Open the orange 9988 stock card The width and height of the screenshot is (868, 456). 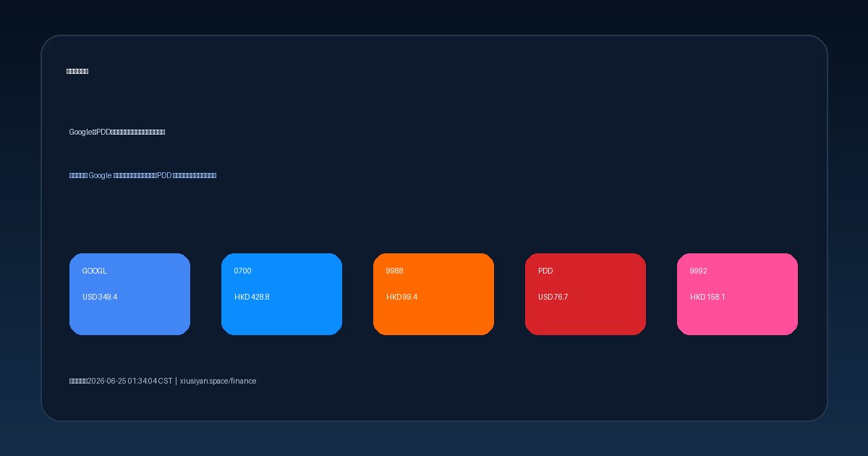tap(433, 294)
